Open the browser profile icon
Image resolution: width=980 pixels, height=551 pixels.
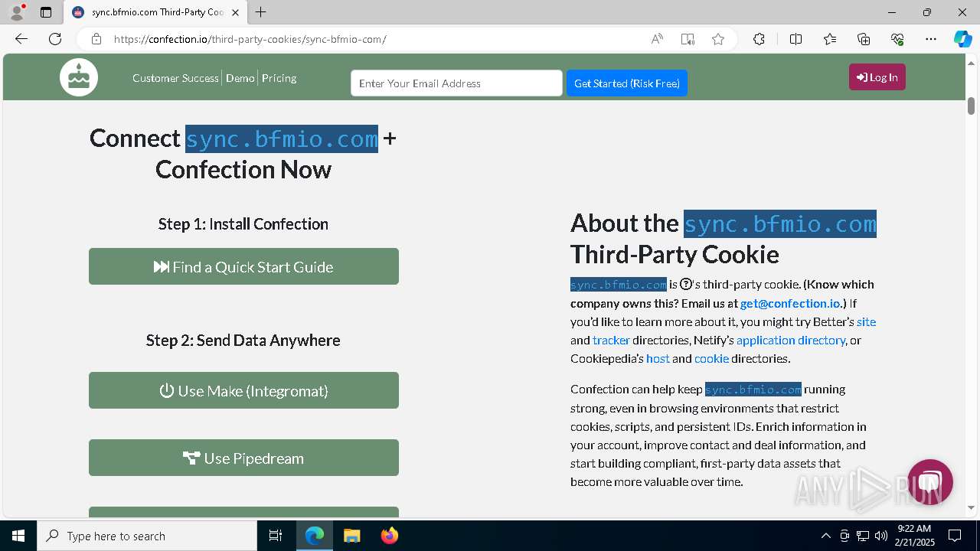click(17, 12)
